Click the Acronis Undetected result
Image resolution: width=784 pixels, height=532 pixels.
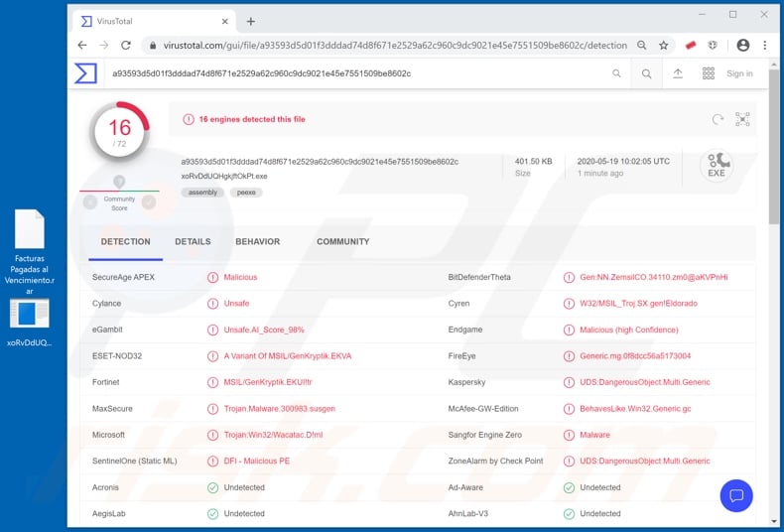(x=244, y=487)
